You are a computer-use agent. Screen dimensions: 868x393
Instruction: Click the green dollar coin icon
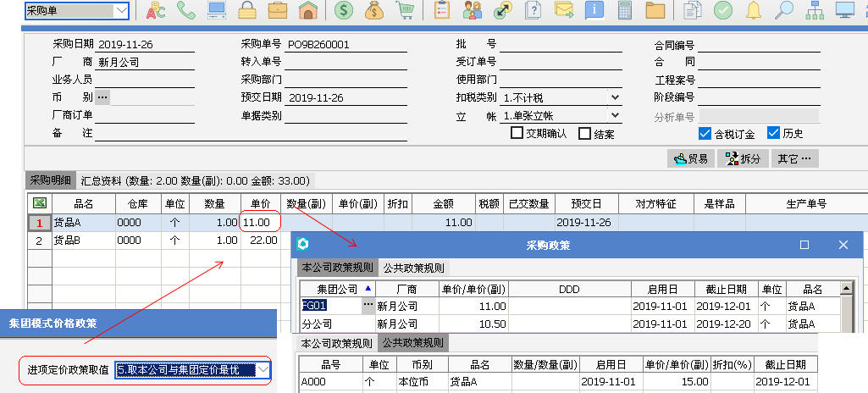tap(344, 11)
